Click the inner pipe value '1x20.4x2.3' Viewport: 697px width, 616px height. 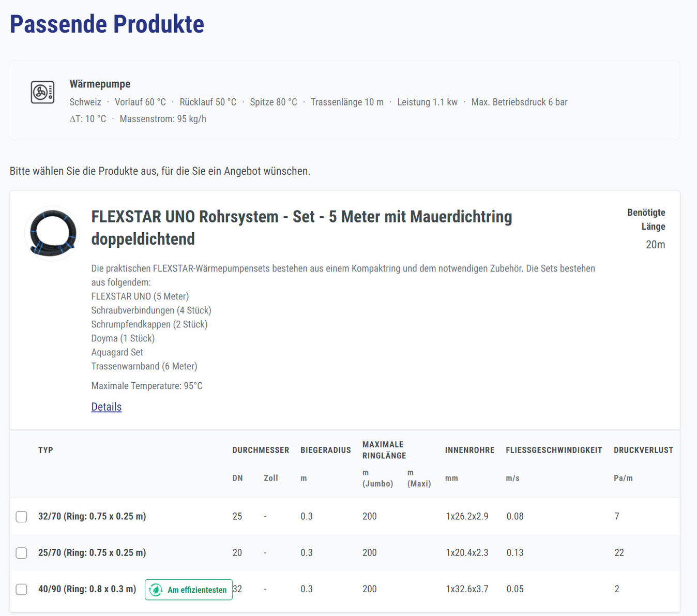(x=467, y=552)
